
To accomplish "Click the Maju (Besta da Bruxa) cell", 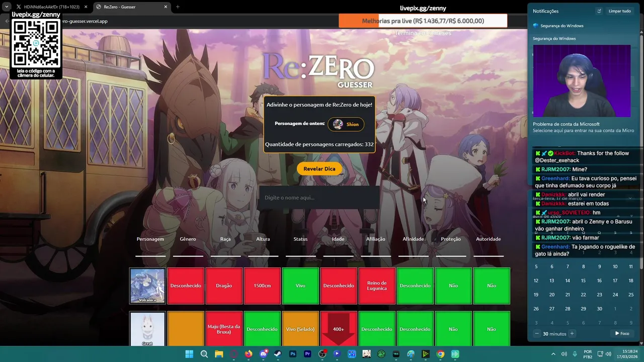I will pyautogui.click(x=224, y=329).
